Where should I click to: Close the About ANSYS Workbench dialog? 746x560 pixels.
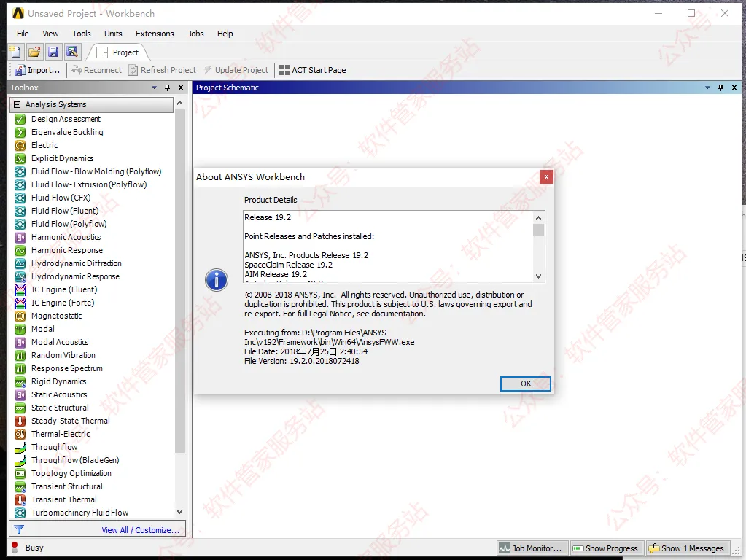546,177
